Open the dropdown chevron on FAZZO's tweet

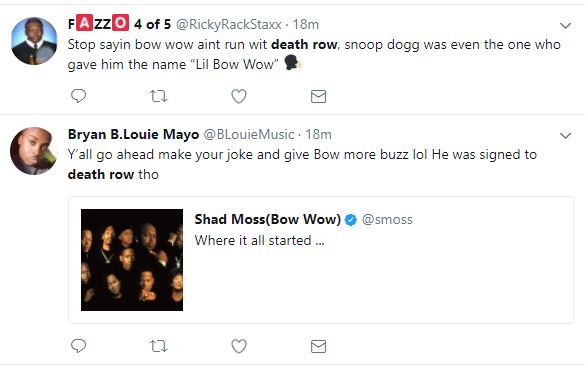coord(566,26)
